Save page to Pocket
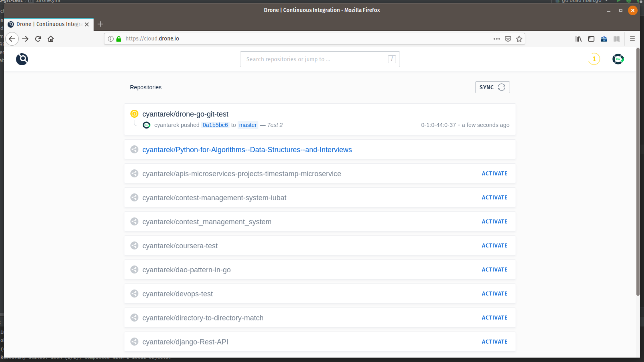 pyautogui.click(x=508, y=39)
